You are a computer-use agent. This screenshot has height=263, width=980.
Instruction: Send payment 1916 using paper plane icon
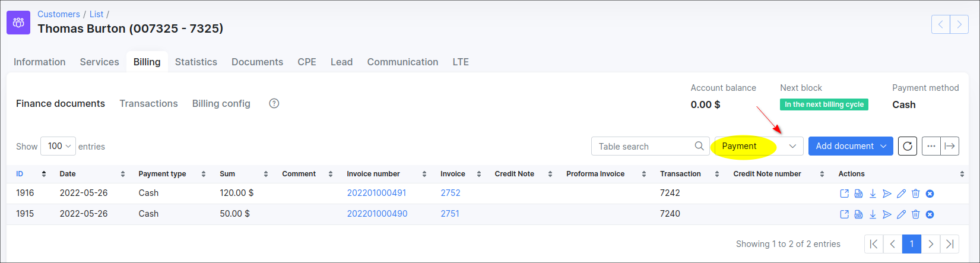tap(887, 194)
